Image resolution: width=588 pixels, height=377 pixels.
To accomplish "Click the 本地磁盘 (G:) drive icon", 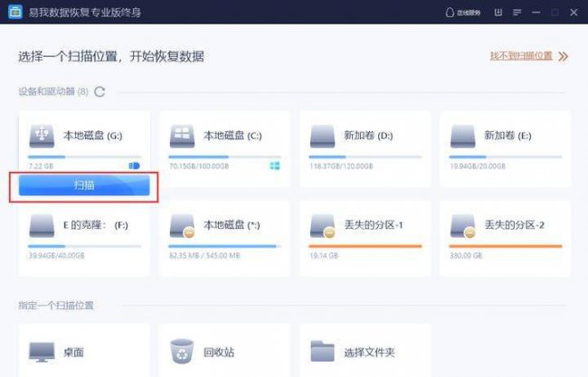I will click(42, 137).
